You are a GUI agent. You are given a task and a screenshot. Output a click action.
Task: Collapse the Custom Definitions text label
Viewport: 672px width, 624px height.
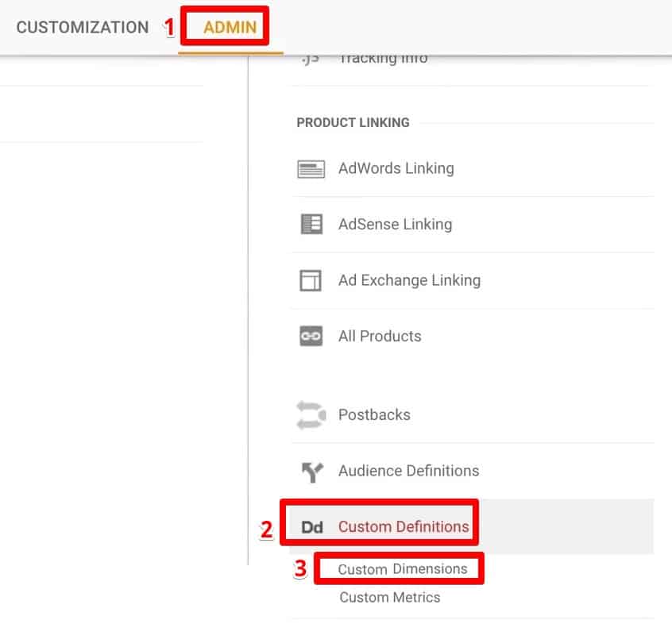pos(404,526)
